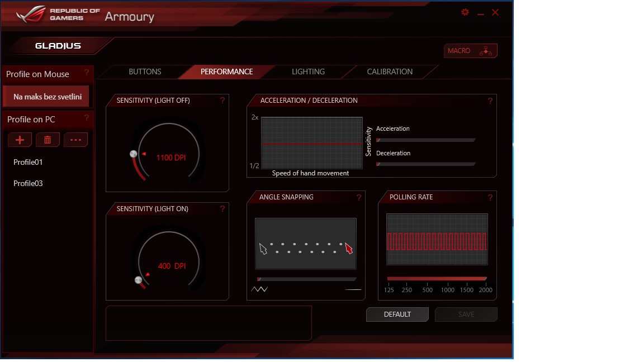Set polling rate to 2000
Screen dimensions: 644x362
pos(485,290)
